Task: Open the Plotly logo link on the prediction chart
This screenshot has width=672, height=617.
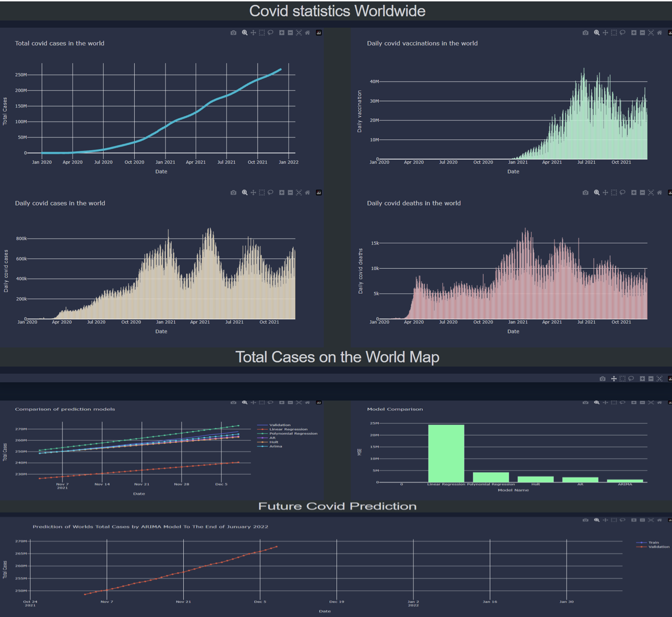Action: click(x=669, y=521)
